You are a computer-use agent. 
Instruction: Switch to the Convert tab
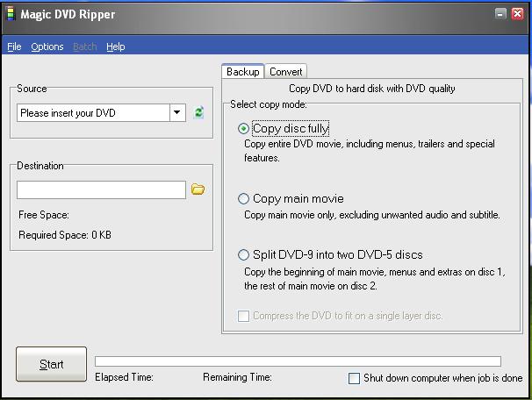coord(285,72)
